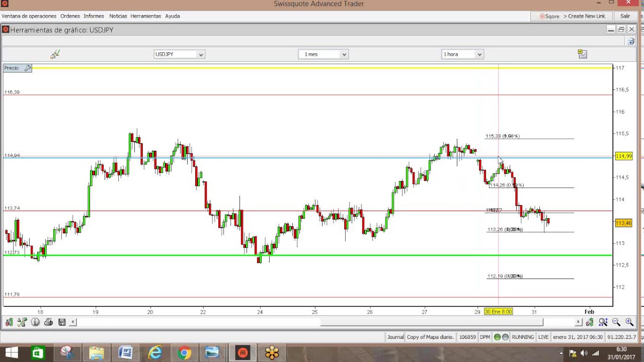Click the 111,78 level label
The image size is (644, 362).
[12, 294]
